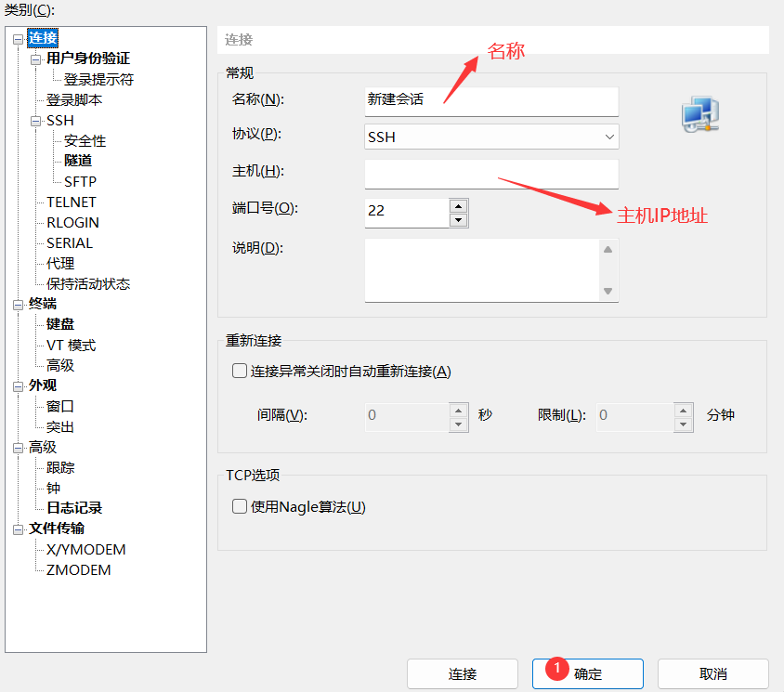The width and height of the screenshot is (784, 692).
Task: Confirm with the 确定 button
Action: (x=588, y=674)
